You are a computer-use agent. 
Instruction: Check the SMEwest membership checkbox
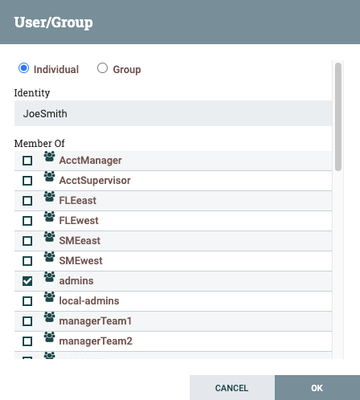[27, 261]
